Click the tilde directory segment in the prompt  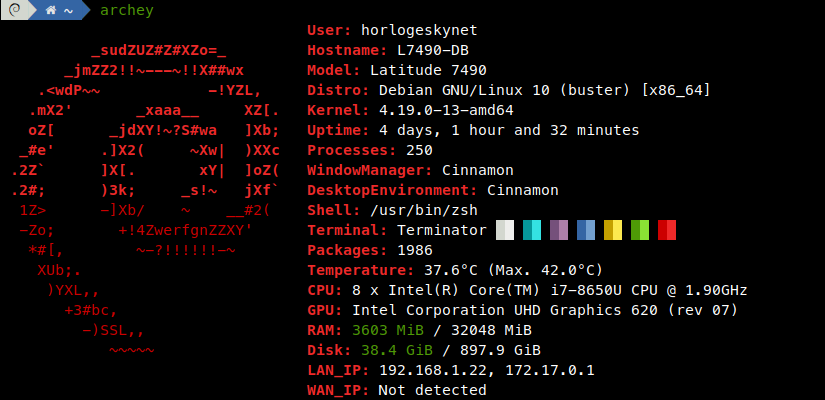click(x=67, y=10)
